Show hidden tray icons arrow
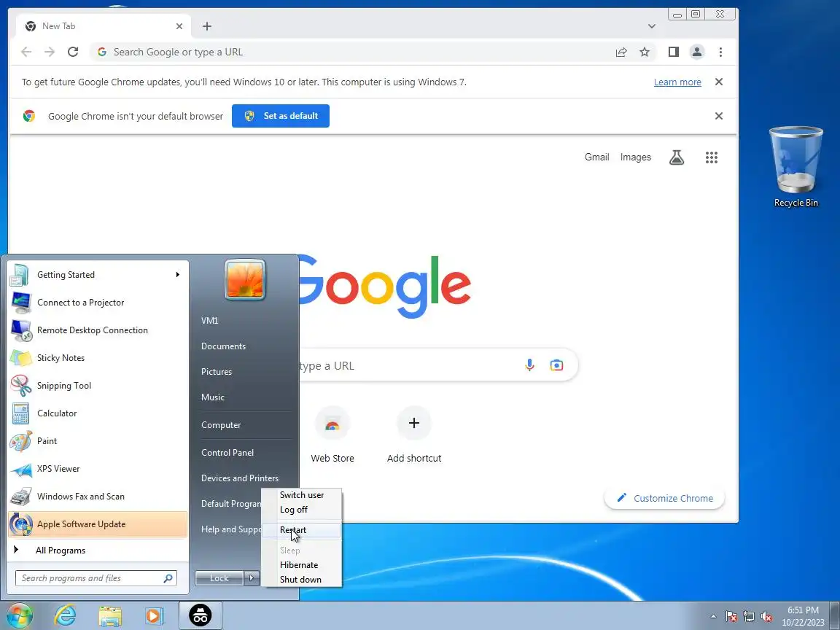Image resolution: width=840 pixels, height=630 pixels. pos(713,617)
